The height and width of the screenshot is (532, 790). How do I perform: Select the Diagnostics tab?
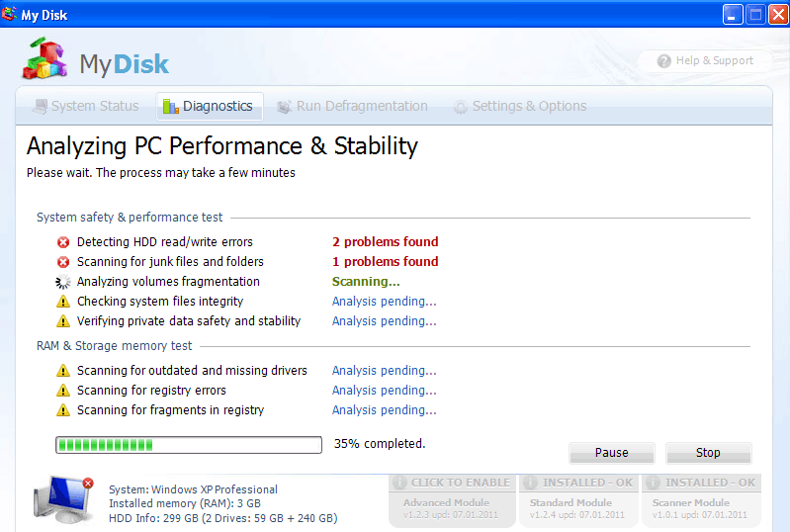210,106
